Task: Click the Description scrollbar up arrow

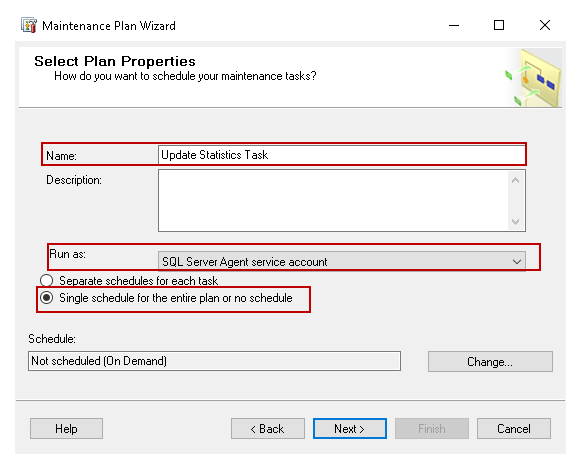Action: click(516, 180)
